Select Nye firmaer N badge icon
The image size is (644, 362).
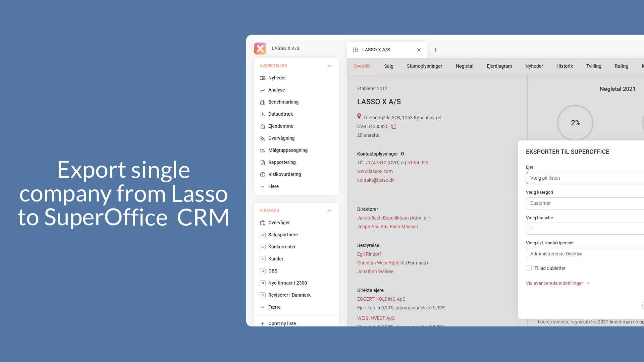[263, 283]
